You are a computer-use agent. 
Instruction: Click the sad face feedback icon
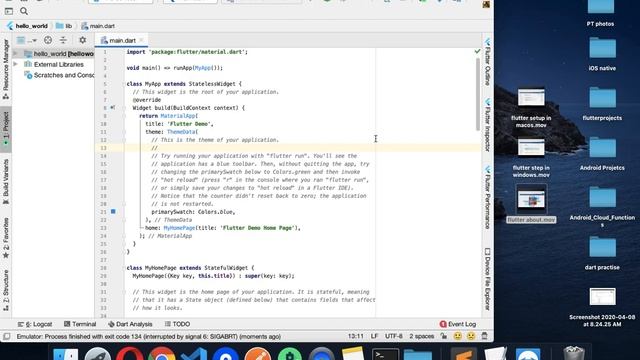click(471, 336)
